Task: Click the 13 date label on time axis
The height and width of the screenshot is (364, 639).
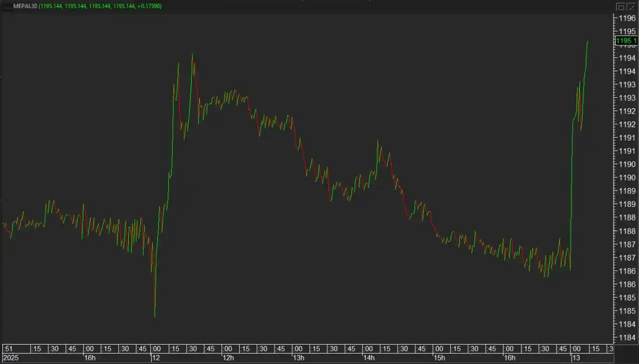Action: (x=576, y=358)
